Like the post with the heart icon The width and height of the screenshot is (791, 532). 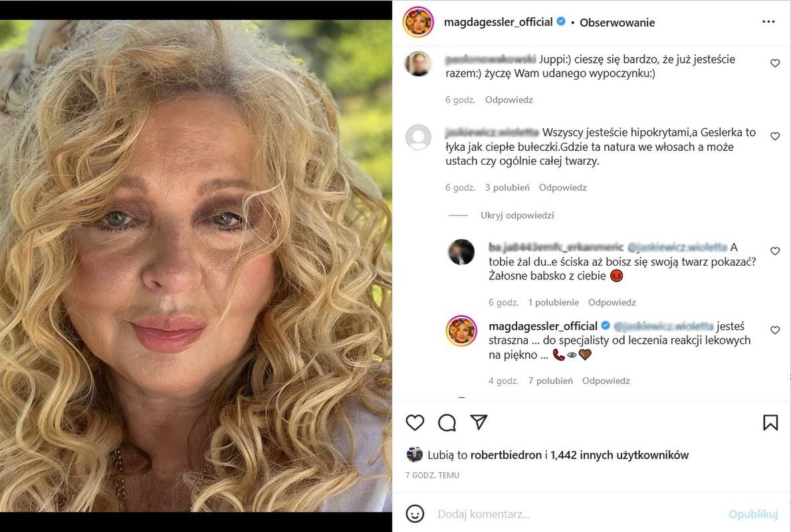415,422
